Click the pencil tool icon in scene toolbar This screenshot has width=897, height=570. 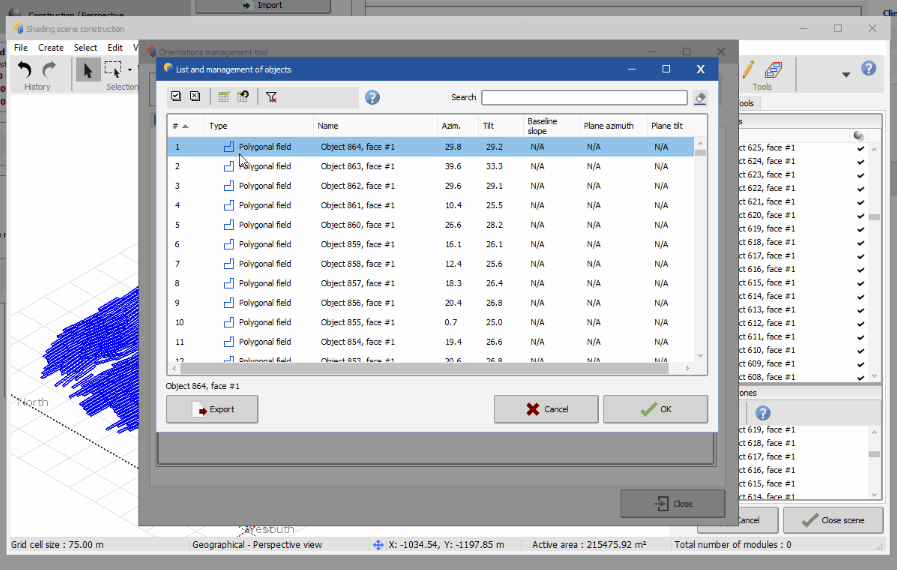pos(748,70)
